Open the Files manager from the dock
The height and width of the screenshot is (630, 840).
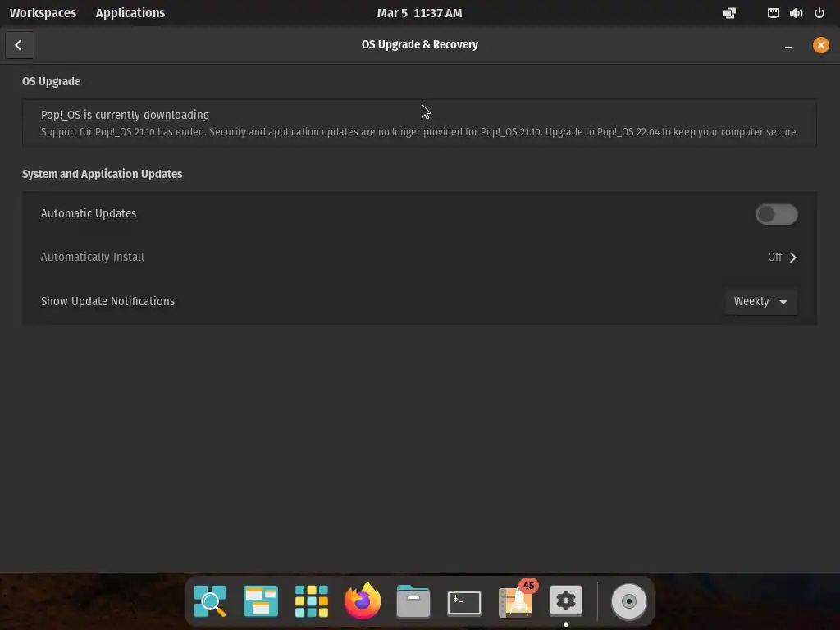click(x=413, y=601)
